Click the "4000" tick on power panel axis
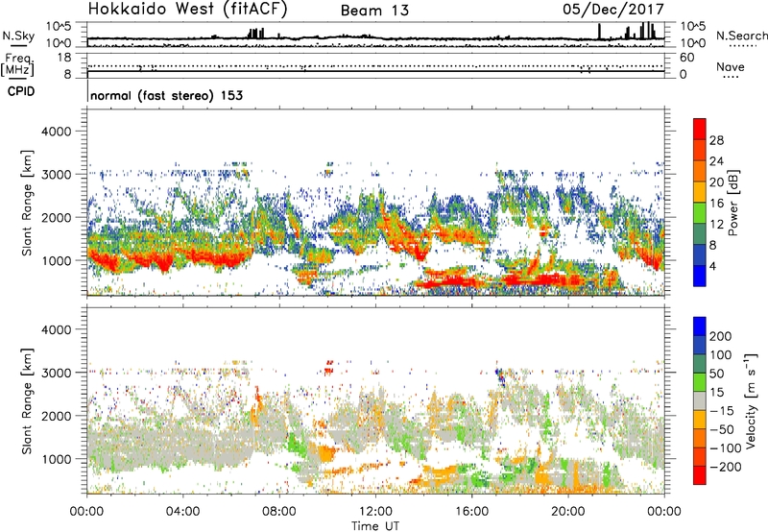Screen dimensions: 768x532 56,132
